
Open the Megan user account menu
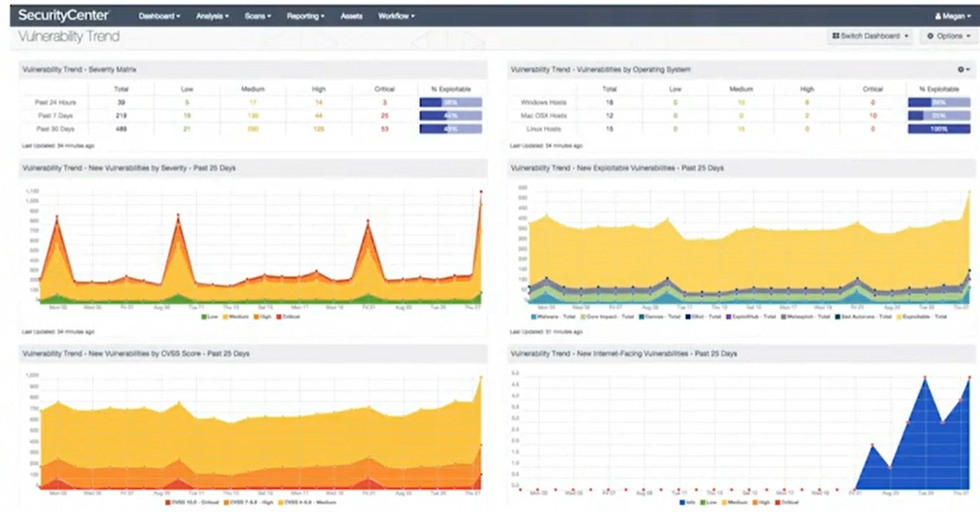tap(953, 16)
